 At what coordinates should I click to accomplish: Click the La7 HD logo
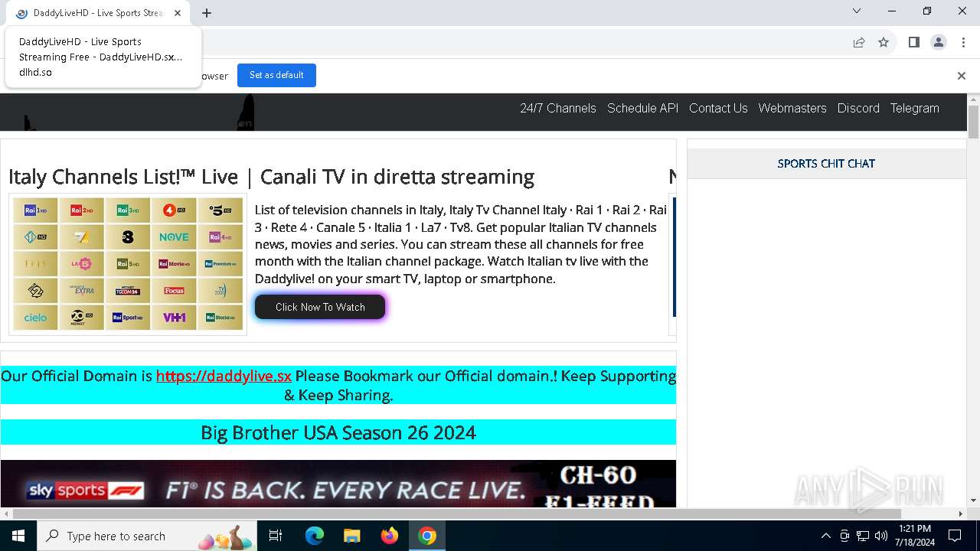pos(82,237)
